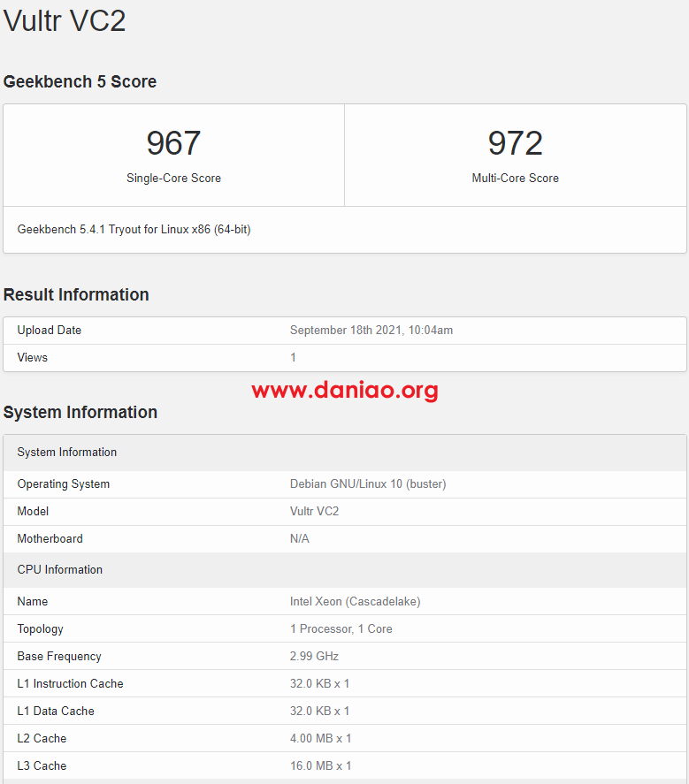Click the L2 Cache label

click(x=42, y=739)
